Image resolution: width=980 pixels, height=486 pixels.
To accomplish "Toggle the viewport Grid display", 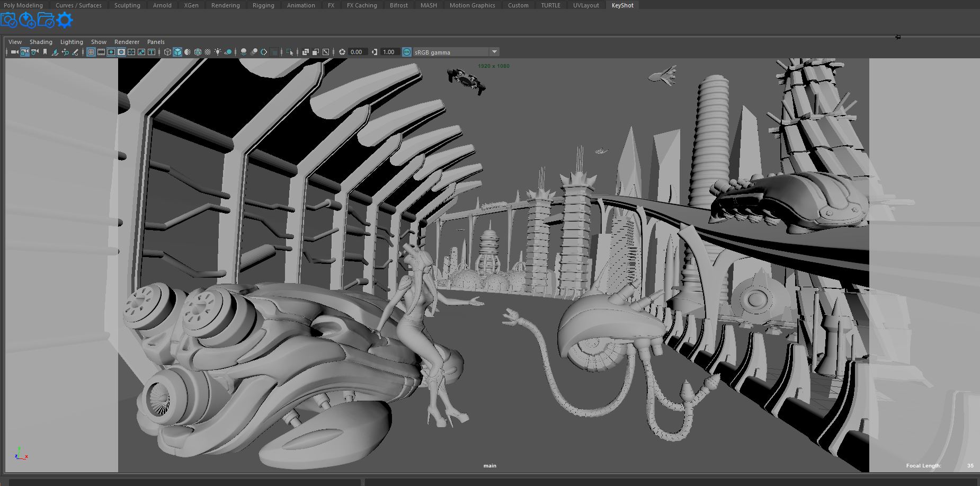I will coord(91,52).
